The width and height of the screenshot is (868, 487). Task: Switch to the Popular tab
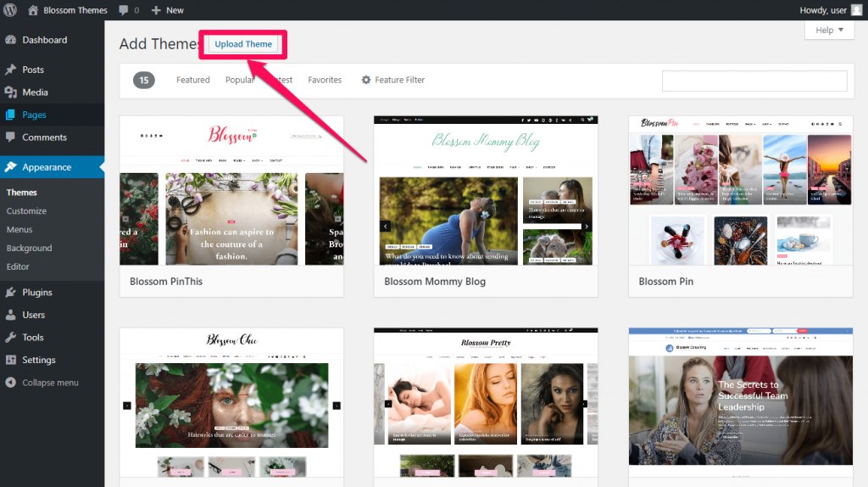coord(240,80)
